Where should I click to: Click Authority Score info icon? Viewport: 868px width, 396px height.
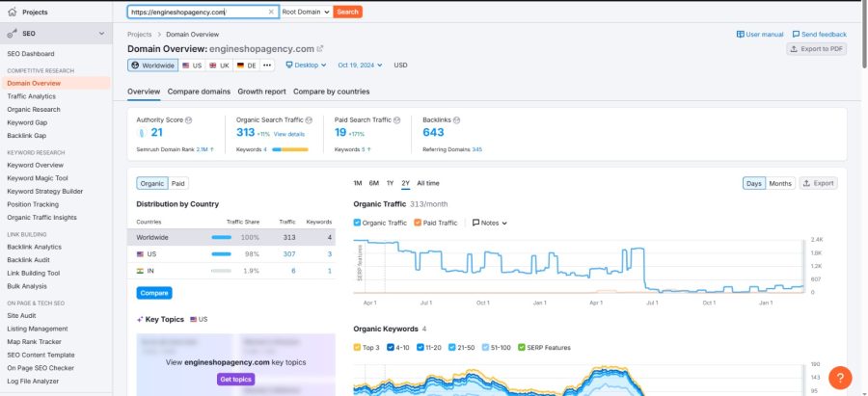click(x=189, y=120)
